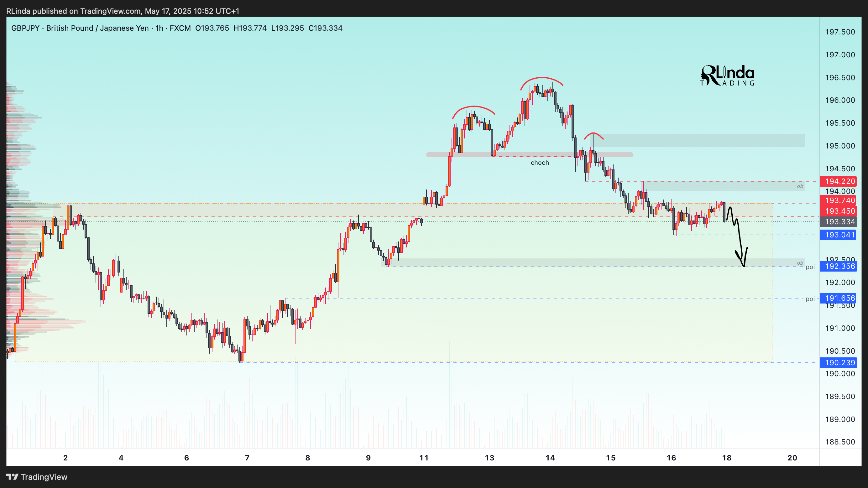Click the date label 20 on time axis
Screen dimensions: 868x488
792,458
